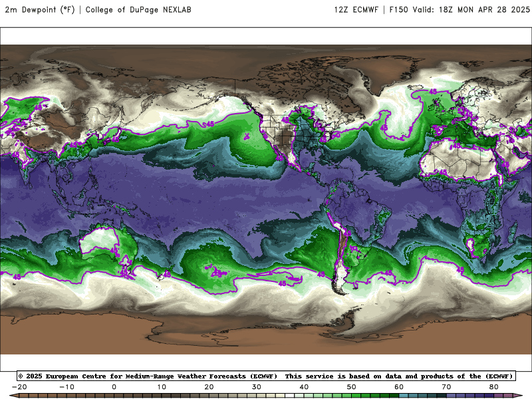532x399 pixels.
Task: Click the 'College of DuPage NEXLAB' label
Action: point(138,9)
